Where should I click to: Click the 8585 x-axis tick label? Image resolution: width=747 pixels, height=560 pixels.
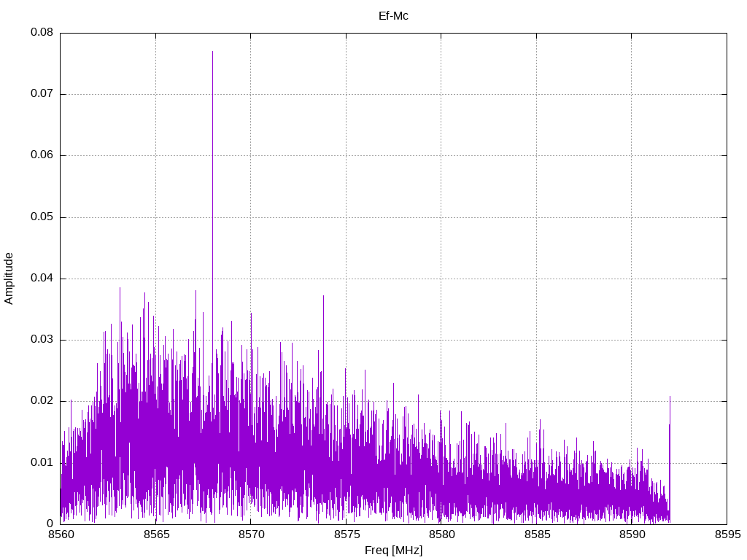coord(536,536)
